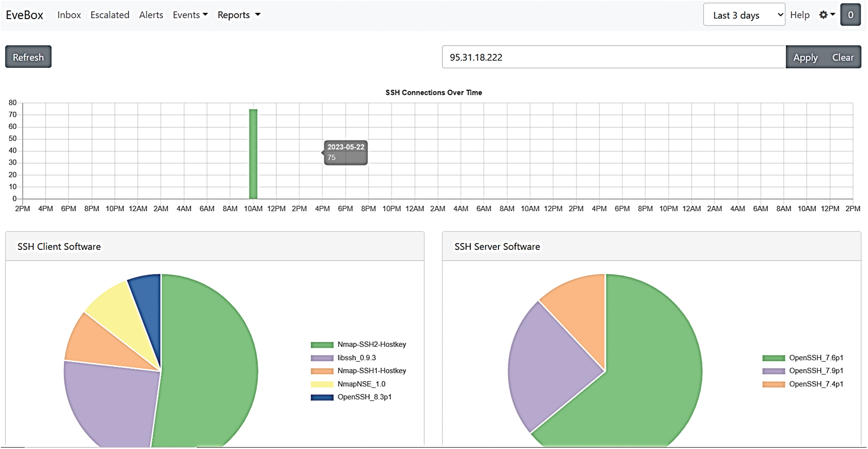
Task: Click the Help link
Action: 800,15
